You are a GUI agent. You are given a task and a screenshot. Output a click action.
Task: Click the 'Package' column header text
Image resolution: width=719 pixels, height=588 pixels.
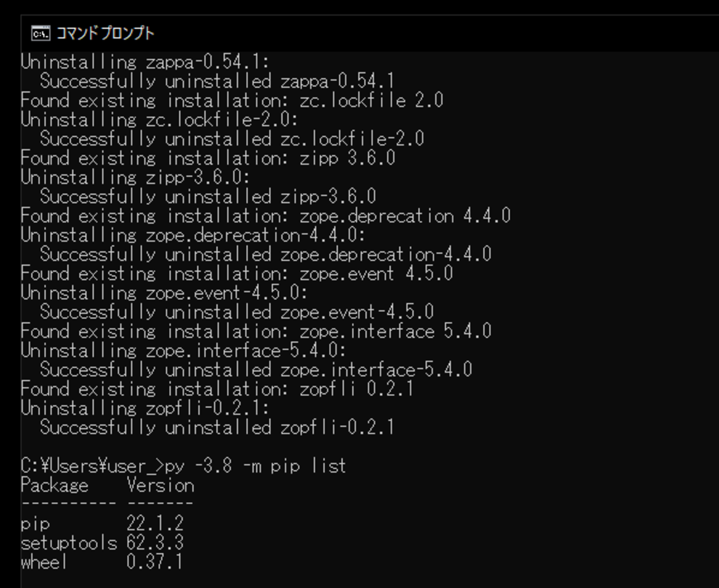pos(55,485)
